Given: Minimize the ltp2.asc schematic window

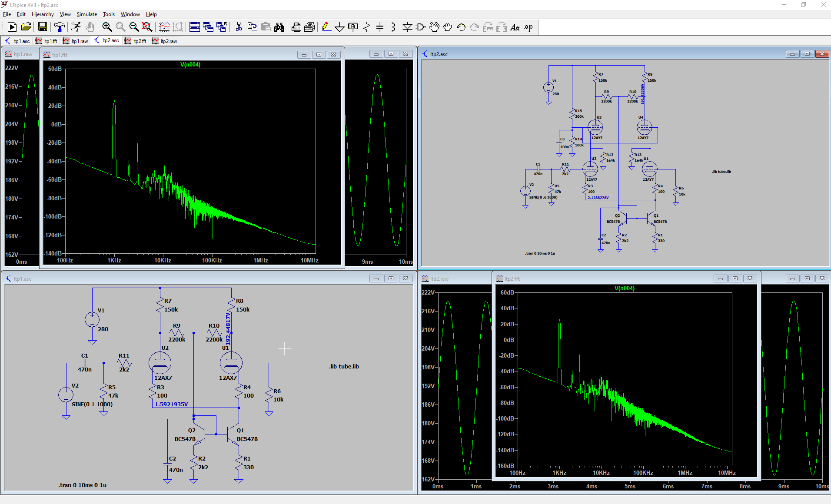Looking at the screenshot, I should click(x=792, y=54).
